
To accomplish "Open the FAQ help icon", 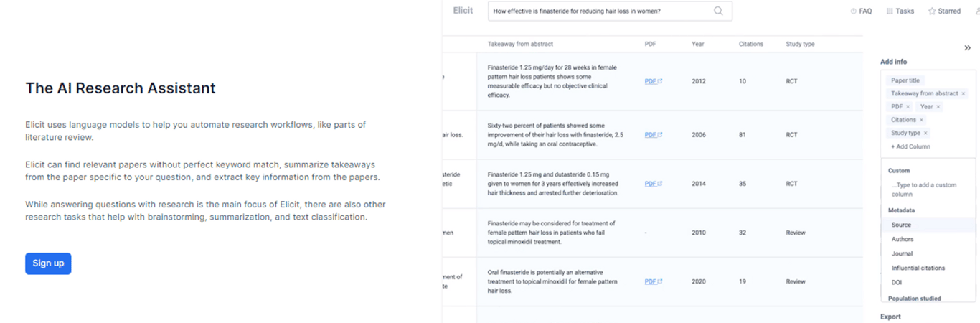I will pos(853,11).
